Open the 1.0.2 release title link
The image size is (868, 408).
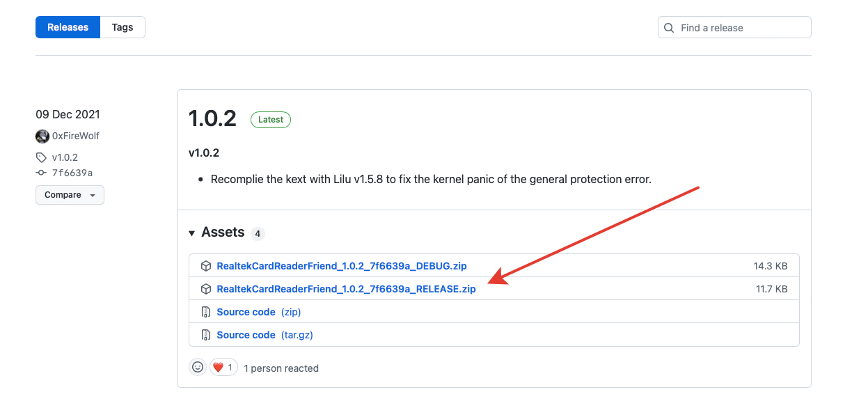[x=212, y=118]
